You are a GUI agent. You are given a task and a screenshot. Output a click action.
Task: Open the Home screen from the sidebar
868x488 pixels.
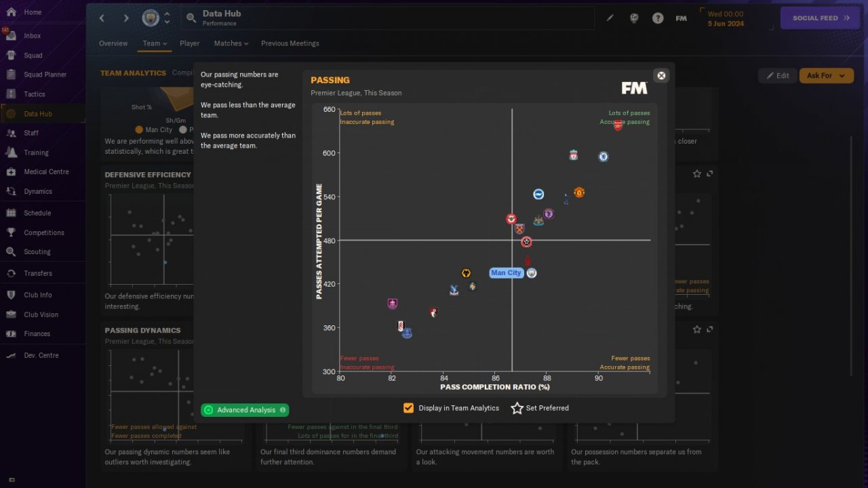33,12
